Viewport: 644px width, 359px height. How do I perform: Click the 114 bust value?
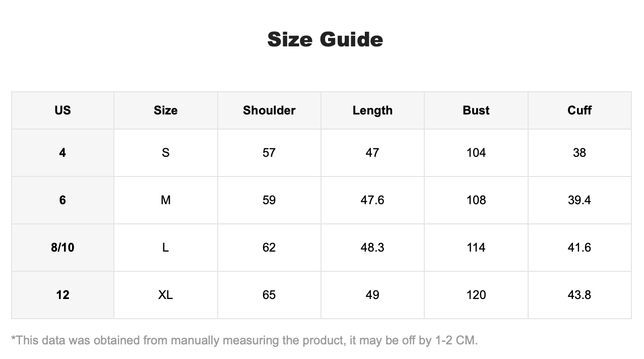(x=476, y=248)
